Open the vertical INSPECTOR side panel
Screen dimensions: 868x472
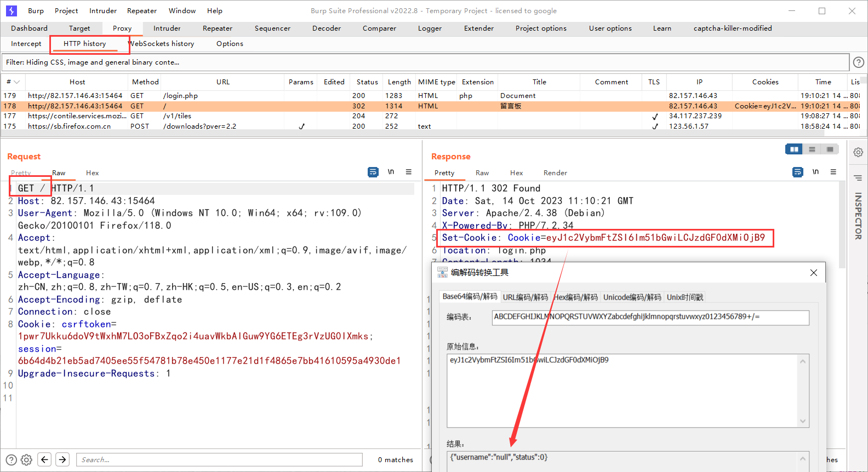[x=858, y=216]
